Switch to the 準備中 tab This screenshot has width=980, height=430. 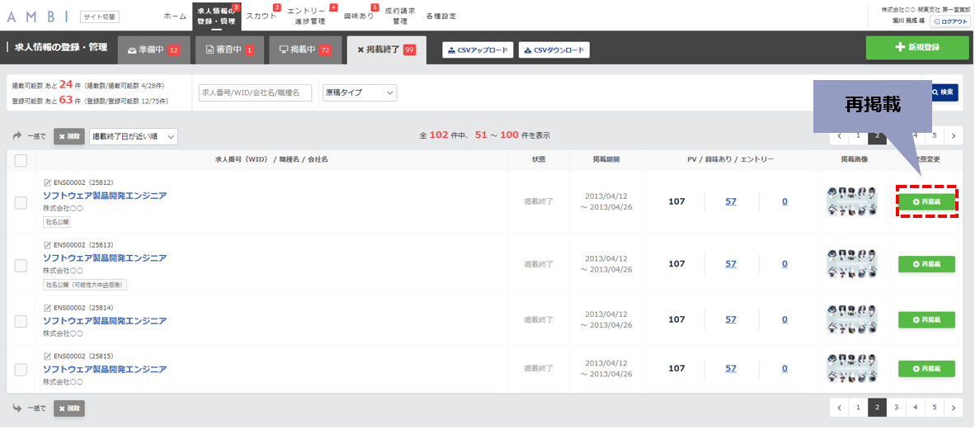[153, 50]
